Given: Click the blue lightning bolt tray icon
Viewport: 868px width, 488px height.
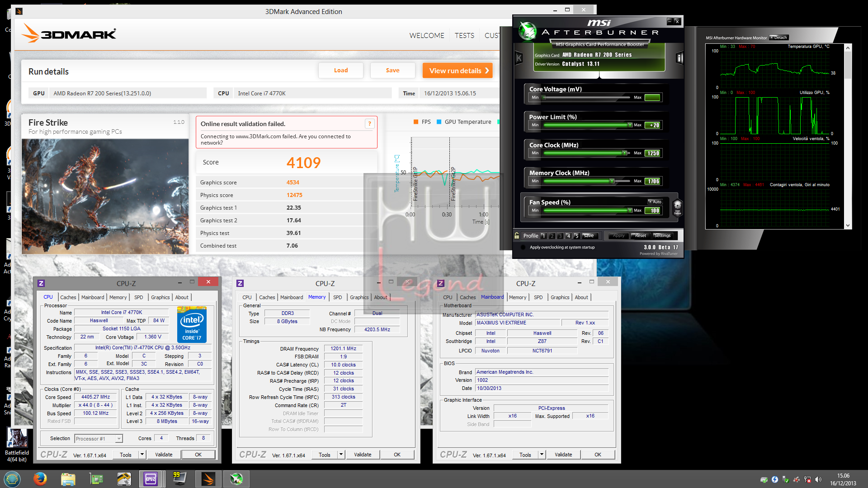Looking at the screenshot, I should click(775, 479).
